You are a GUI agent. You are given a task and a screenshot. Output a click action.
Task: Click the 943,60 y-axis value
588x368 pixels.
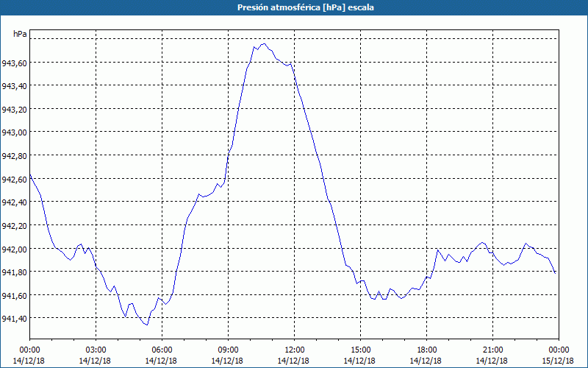tap(14, 63)
